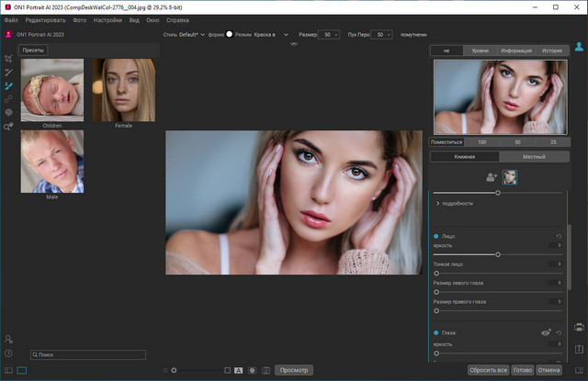Select the retouch brush tool below Crop
Image resolution: width=588 pixels, height=381 pixels.
click(x=8, y=72)
